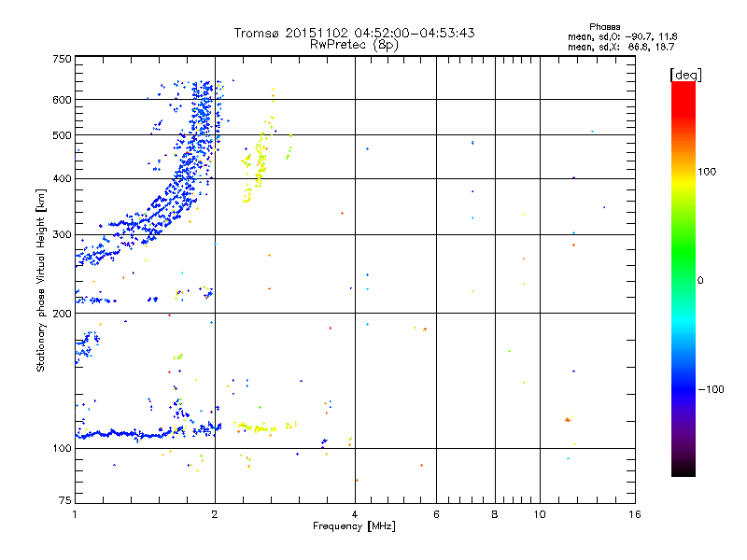The image size is (747, 560).
Task: Click the "Frequency [MHz]" x-axis title
Action: point(354,526)
